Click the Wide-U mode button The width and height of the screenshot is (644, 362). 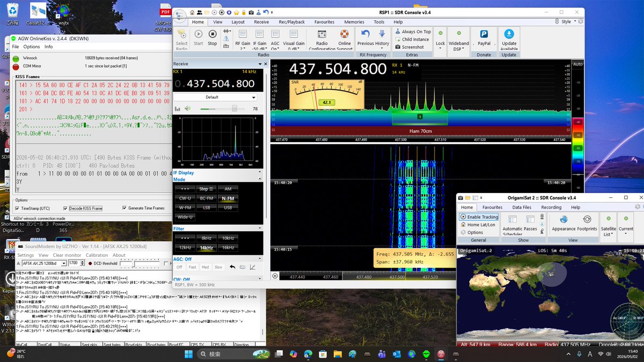(x=185, y=217)
